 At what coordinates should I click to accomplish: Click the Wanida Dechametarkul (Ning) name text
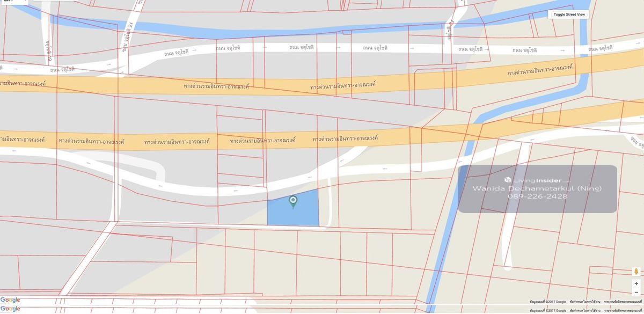537,188
